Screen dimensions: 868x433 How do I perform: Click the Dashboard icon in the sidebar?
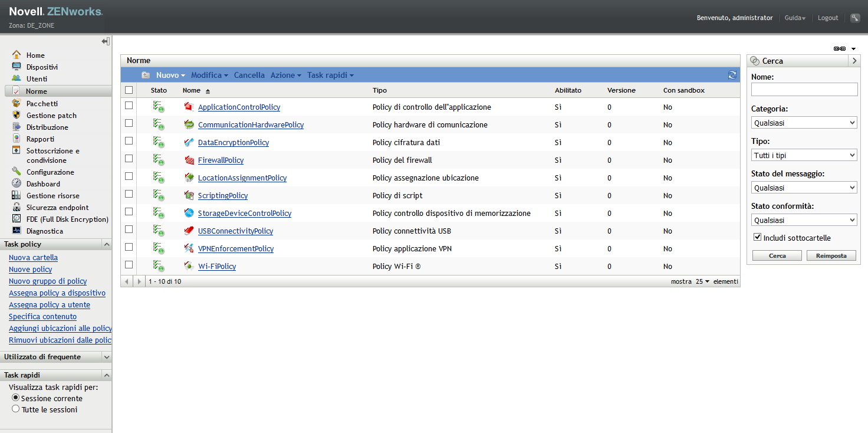17,183
